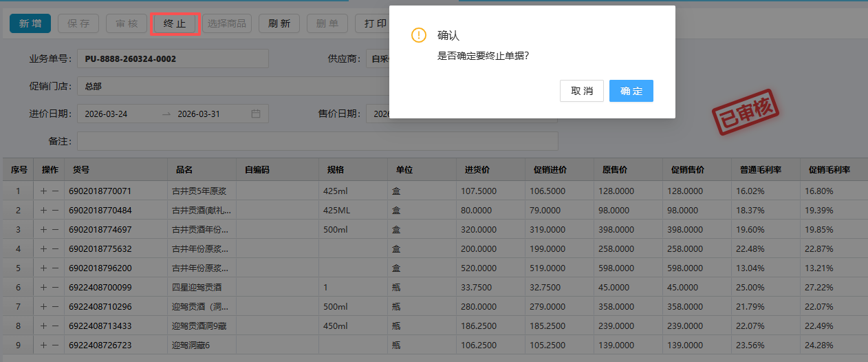The height and width of the screenshot is (362, 868).
Task: Click the orange warning icon in dialog
Action: [418, 35]
